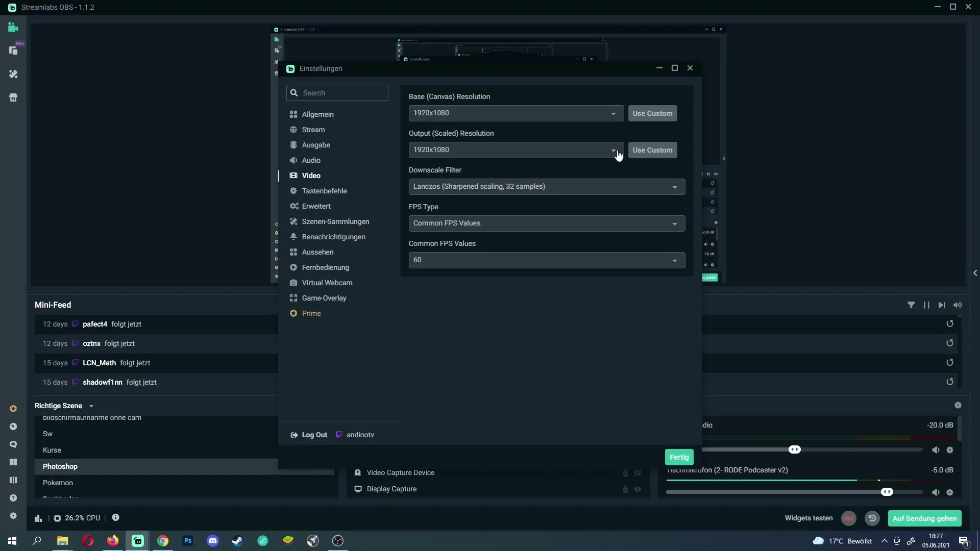The width and height of the screenshot is (980, 551).
Task: Replay the shadowf1nn follow alert
Action: click(x=950, y=382)
